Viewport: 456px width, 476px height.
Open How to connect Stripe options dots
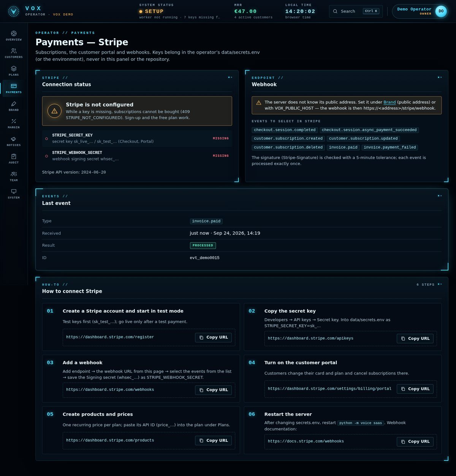point(440,284)
